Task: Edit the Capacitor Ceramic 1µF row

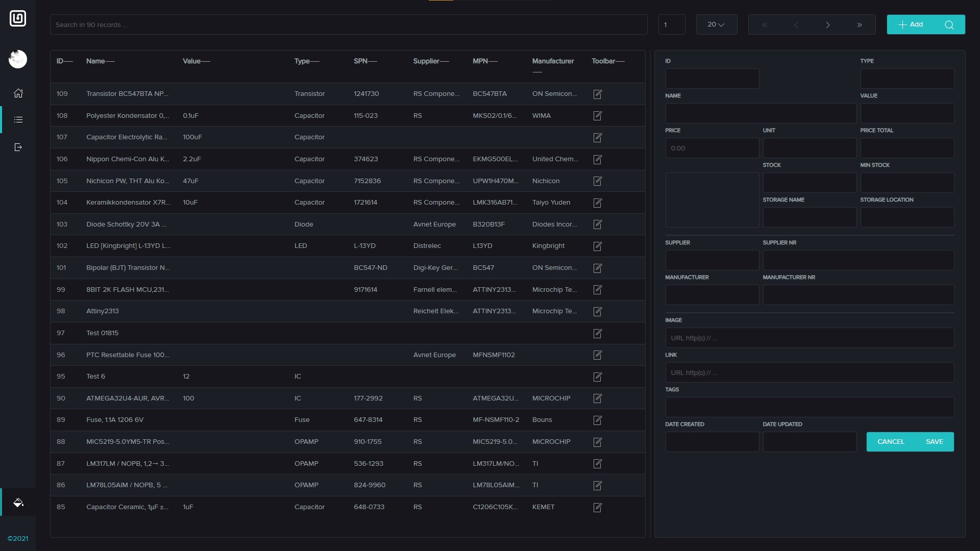Action: [x=598, y=507]
